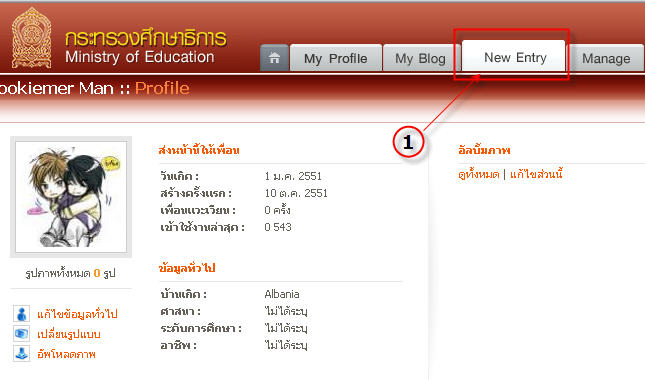
Task: Select the New Entry tab
Action: coord(514,57)
